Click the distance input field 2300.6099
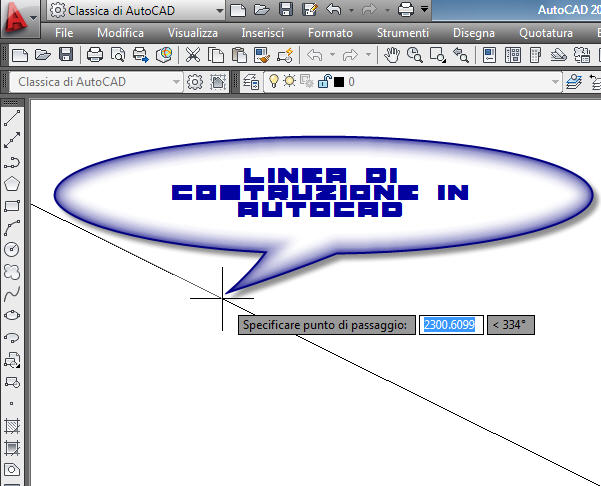Image resolution: width=601 pixels, height=486 pixels. coord(451,325)
